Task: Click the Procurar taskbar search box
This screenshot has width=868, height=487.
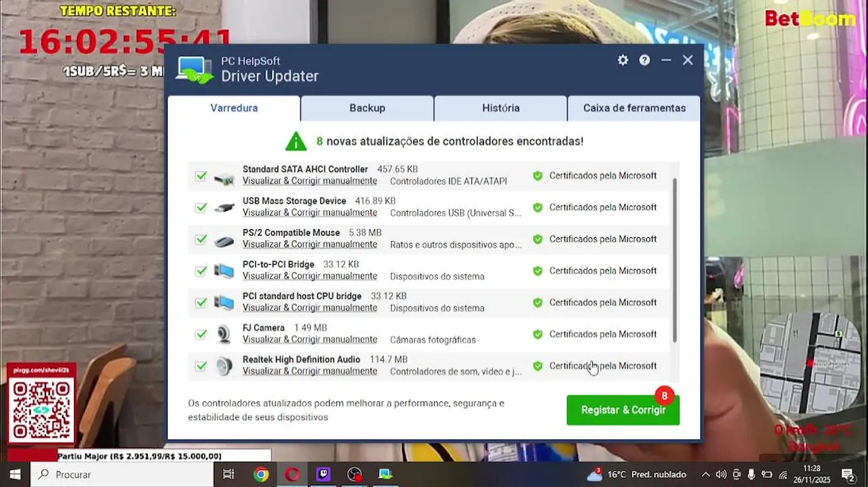Action: pyautogui.click(x=122, y=474)
